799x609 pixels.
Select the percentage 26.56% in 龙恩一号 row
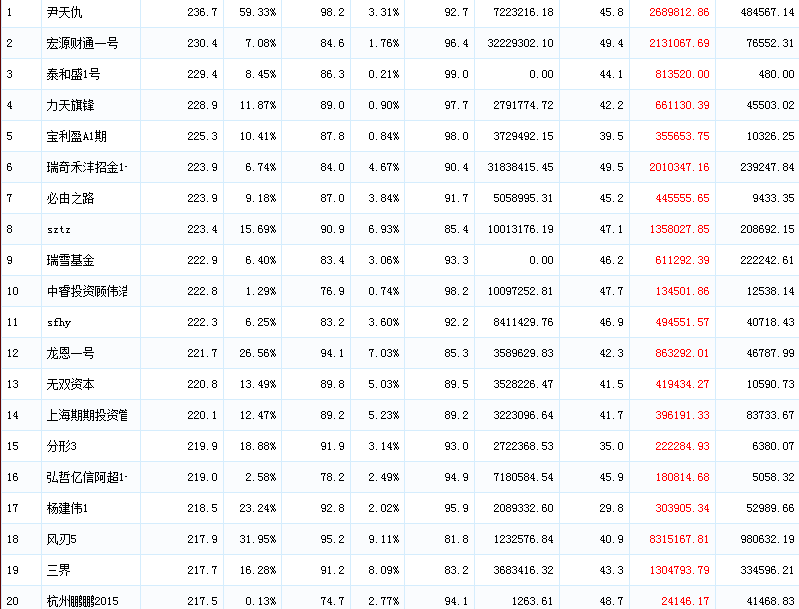click(258, 353)
